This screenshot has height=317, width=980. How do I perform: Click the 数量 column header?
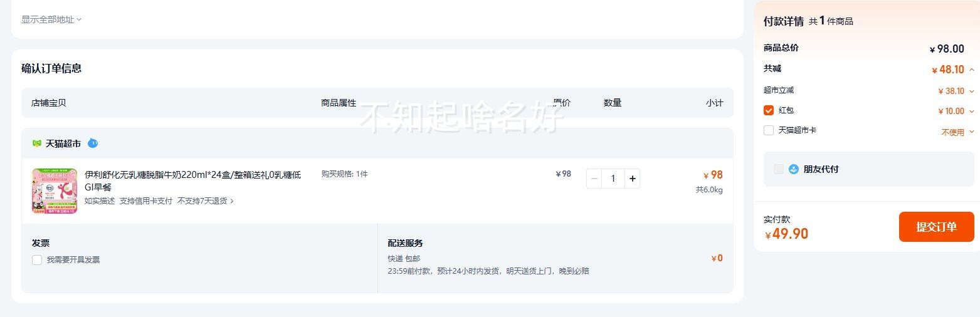tap(613, 103)
